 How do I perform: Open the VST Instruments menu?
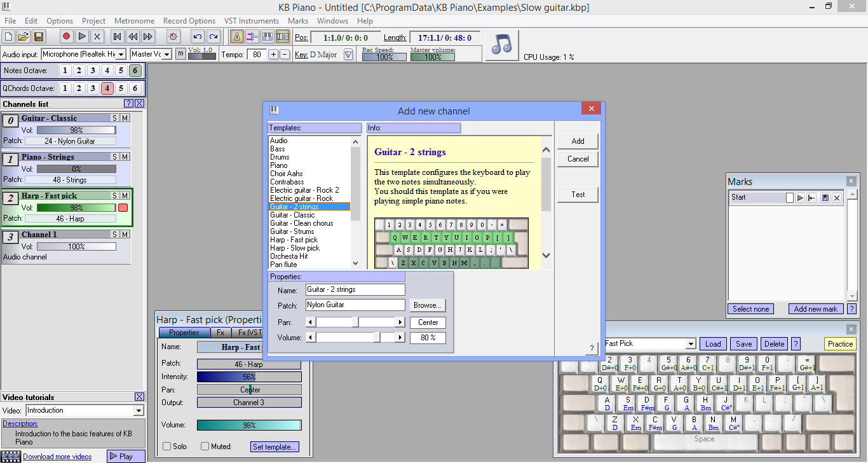(252, 21)
